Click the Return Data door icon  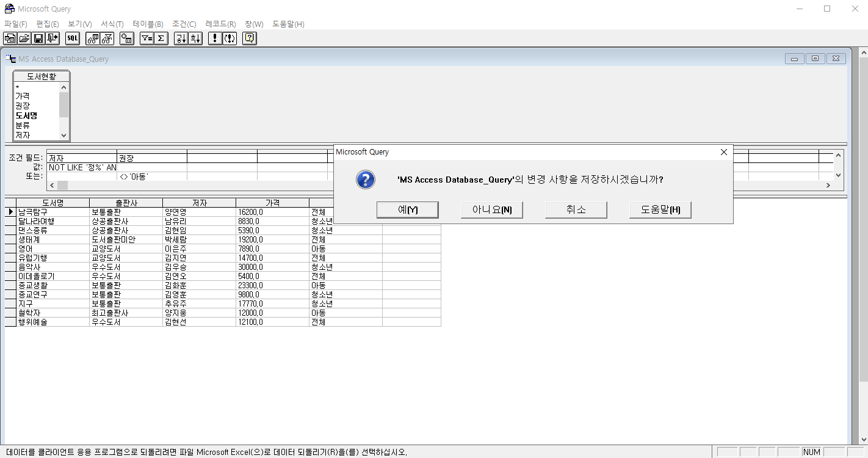[52, 38]
